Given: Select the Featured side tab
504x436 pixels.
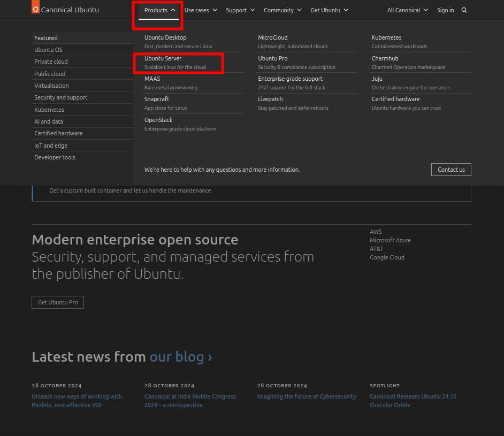Looking at the screenshot, I should [82, 38].
